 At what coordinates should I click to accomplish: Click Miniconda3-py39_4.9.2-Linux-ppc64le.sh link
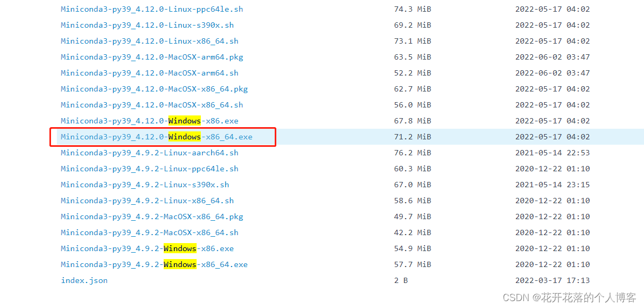149,169
